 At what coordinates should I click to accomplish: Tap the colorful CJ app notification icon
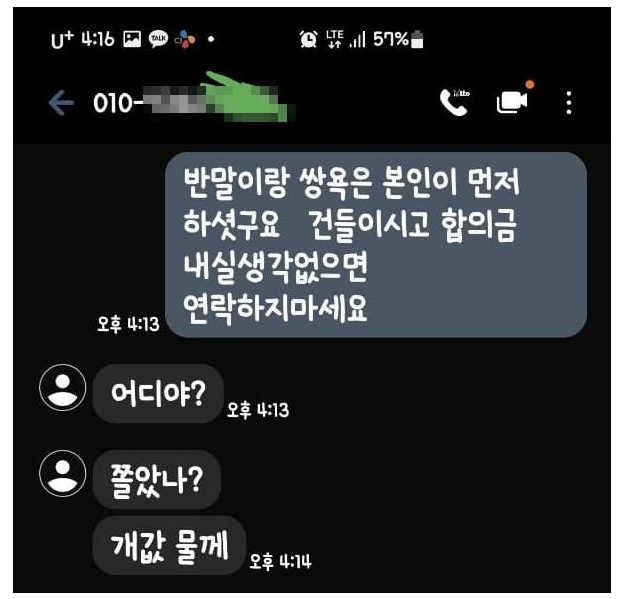(185, 39)
